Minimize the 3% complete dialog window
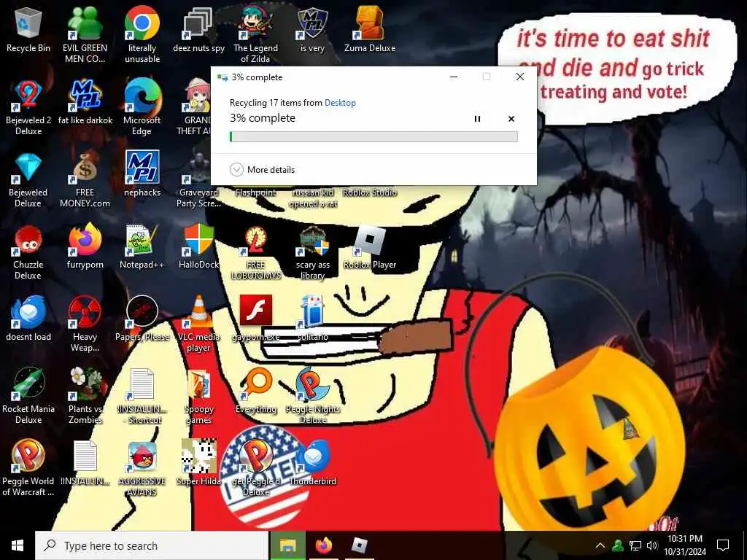 [x=454, y=77]
